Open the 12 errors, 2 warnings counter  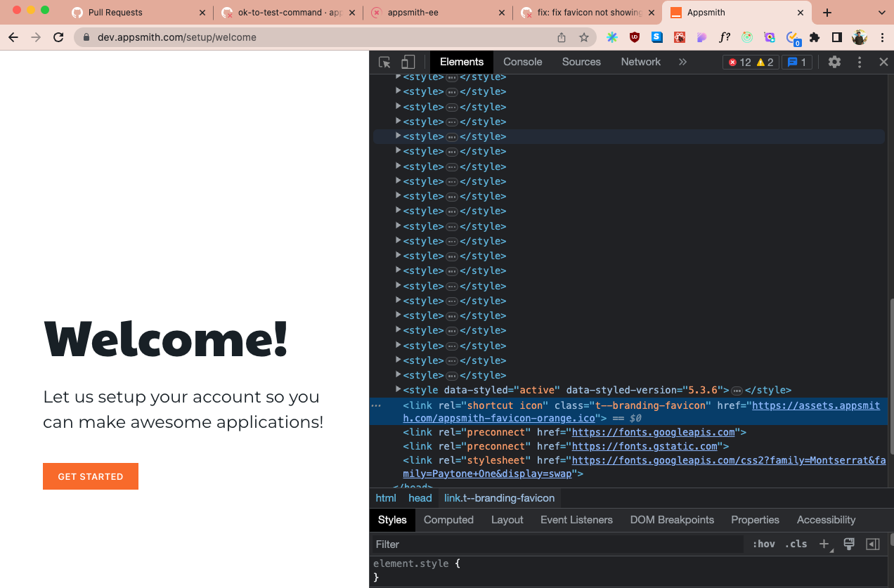coord(751,62)
